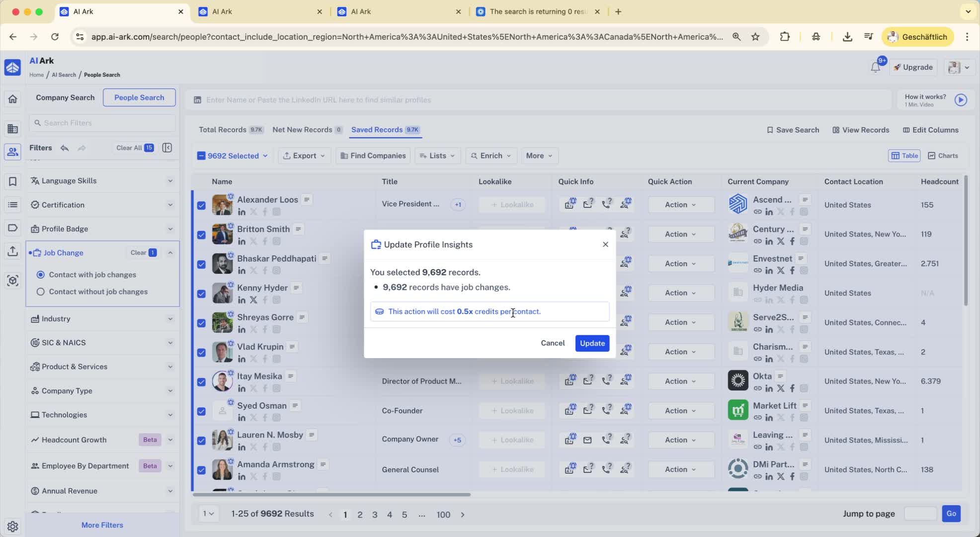Viewport: 980px width, 537px height.
Task: Select Contact without job changes option
Action: 41,292
